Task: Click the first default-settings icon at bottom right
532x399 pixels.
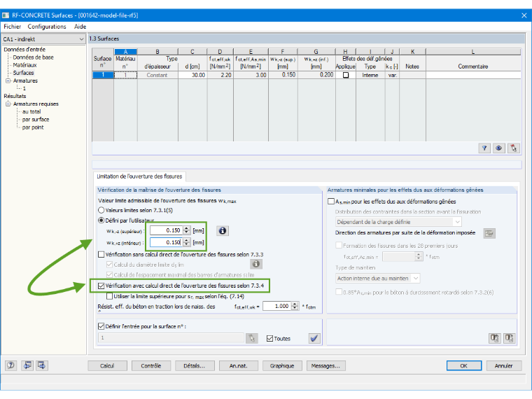Action: [494, 338]
